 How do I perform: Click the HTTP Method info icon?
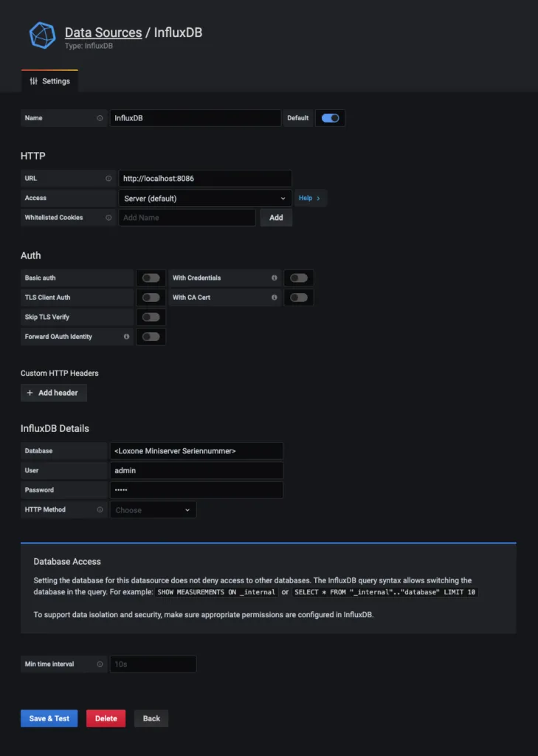(100, 509)
